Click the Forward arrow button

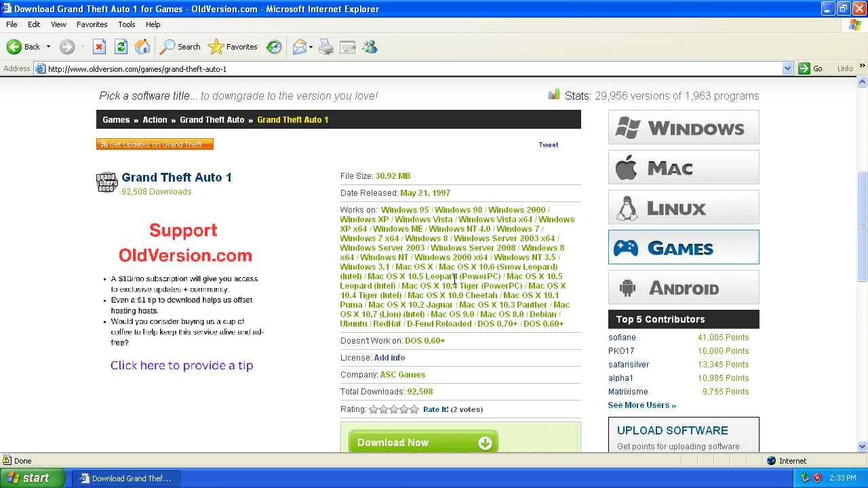tap(66, 47)
